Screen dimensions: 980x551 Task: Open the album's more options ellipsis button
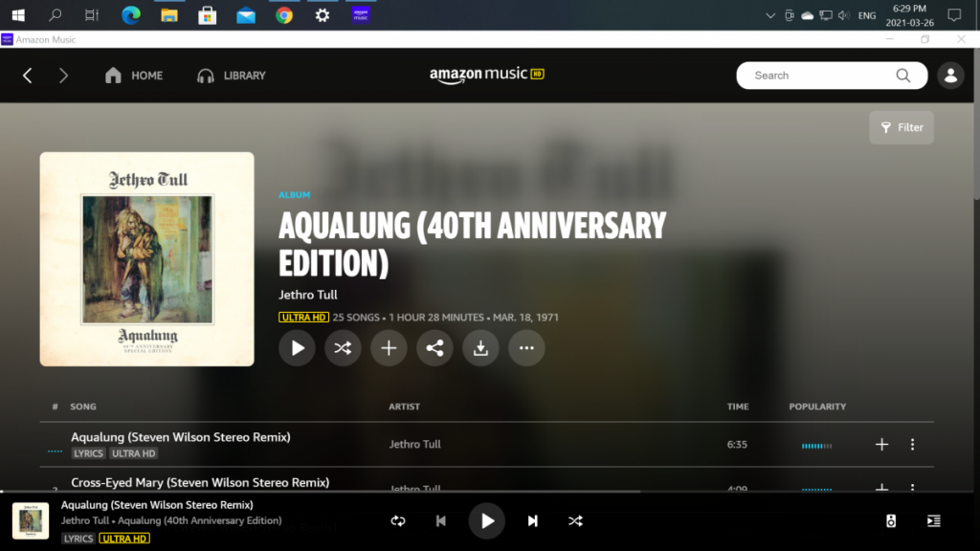tap(526, 348)
